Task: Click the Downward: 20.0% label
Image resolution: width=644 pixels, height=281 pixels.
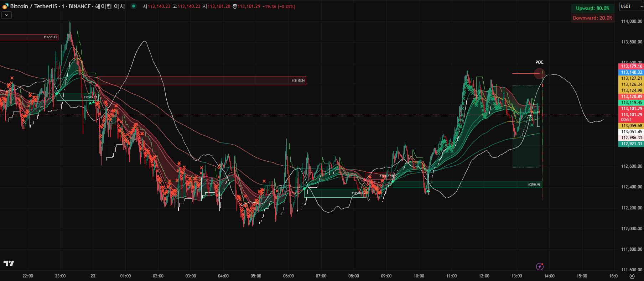Action: (x=592, y=18)
